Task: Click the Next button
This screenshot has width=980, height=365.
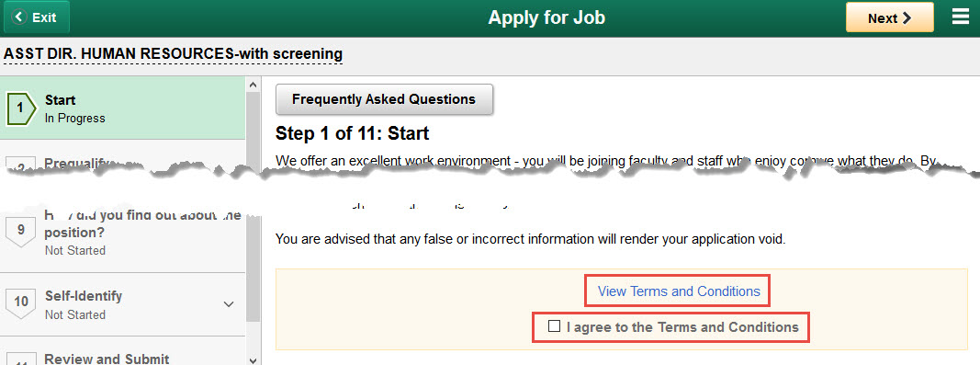Action: pyautogui.click(x=889, y=17)
